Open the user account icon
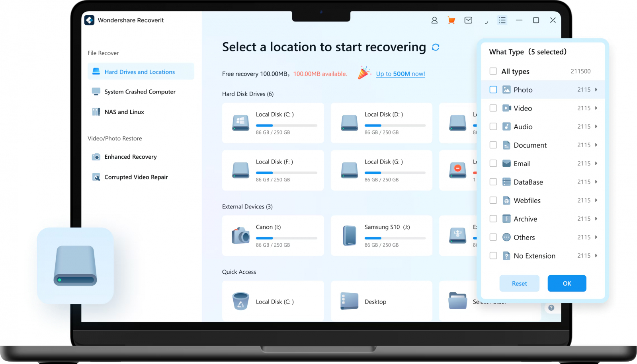Image resolution: width=637 pixels, height=364 pixels. coord(434,20)
